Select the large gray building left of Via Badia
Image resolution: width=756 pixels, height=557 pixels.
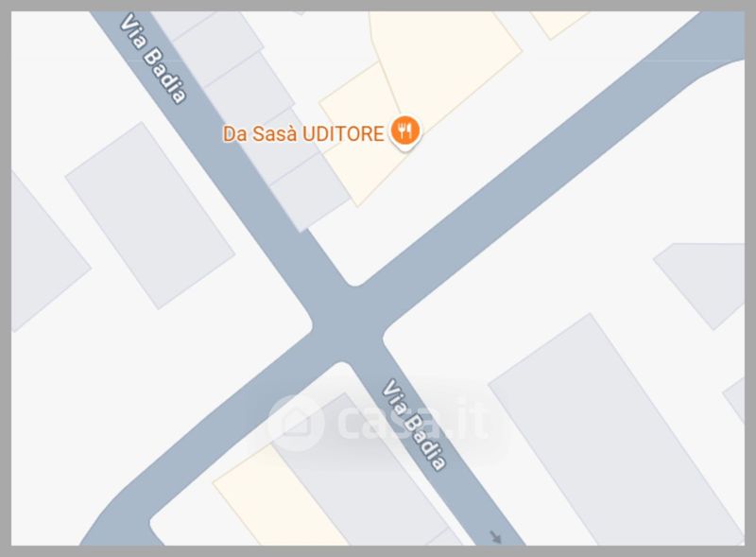tap(150, 216)
